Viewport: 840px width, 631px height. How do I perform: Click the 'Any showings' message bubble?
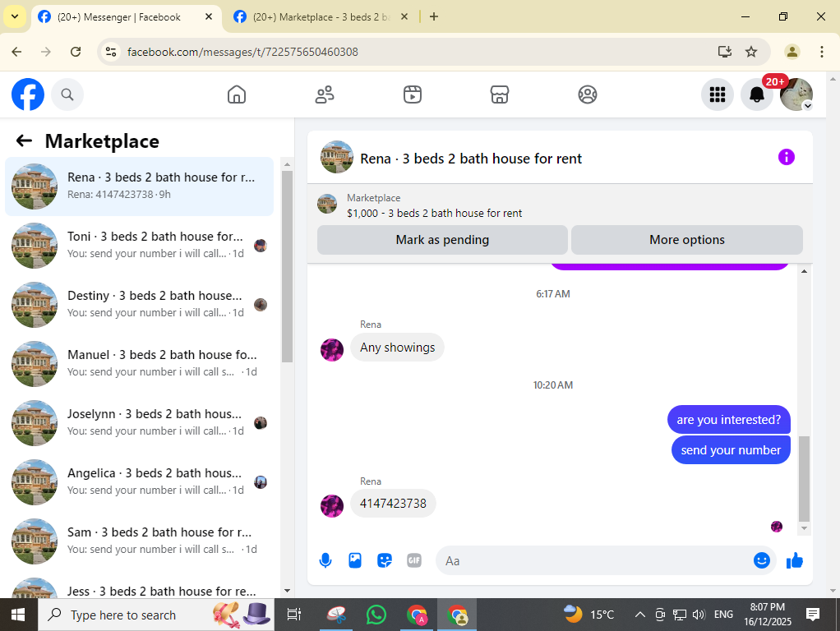398,348
